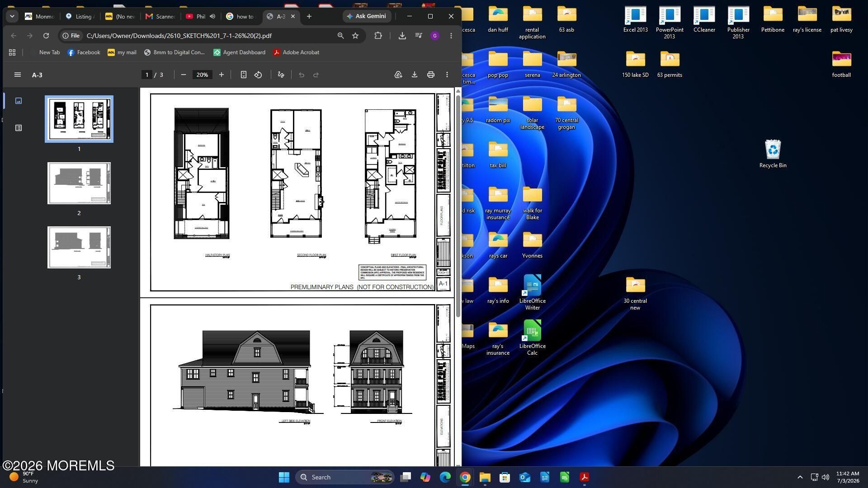This screenshot has width=868, height=488.
Task: Open the address bar zoom magnifier icon
Action: (341, 36)
